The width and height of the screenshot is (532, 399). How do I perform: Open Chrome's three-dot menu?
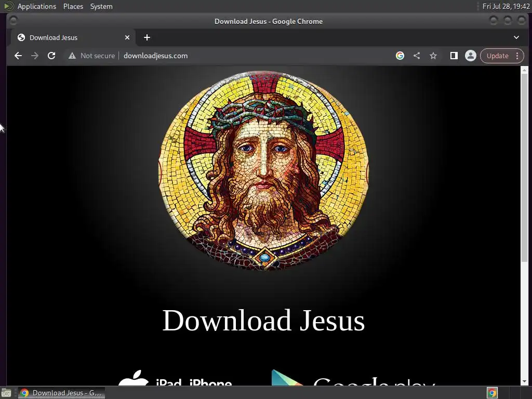pos(517,56)
